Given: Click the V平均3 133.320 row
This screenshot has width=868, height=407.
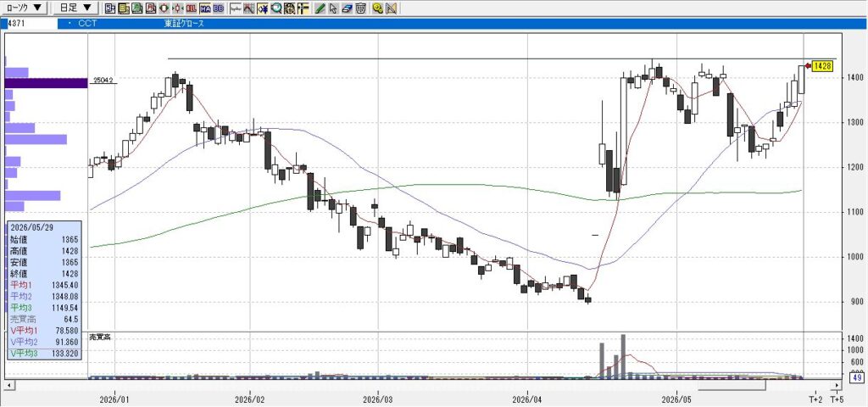Looking at the screenshot, I should coord(44,354).
